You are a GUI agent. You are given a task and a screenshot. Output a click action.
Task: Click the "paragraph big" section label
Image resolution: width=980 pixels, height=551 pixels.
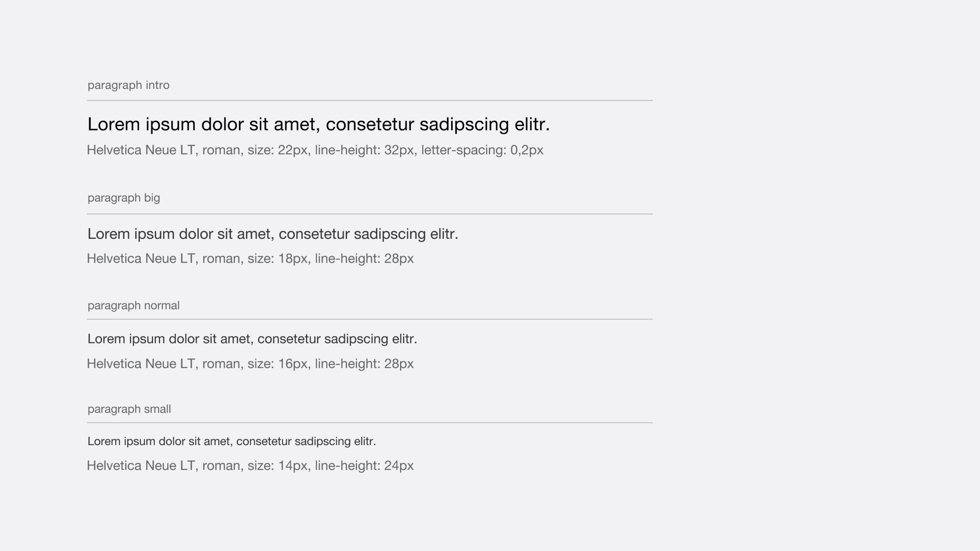point(124,198)
